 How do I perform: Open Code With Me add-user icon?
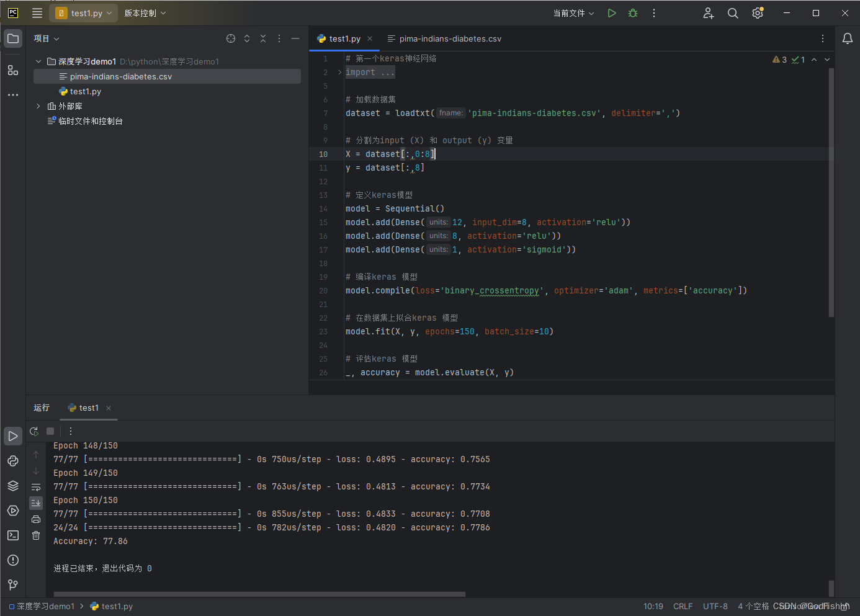pos(709,13)
